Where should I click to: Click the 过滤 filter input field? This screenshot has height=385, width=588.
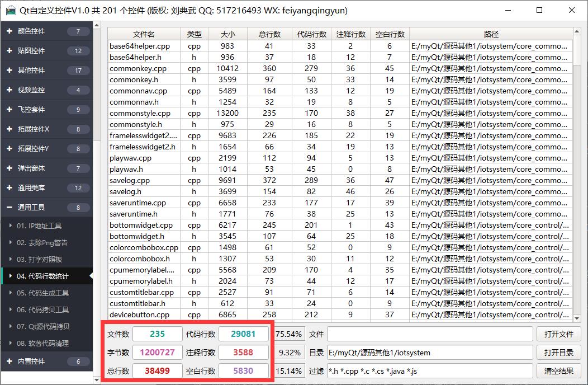(429, 370)
